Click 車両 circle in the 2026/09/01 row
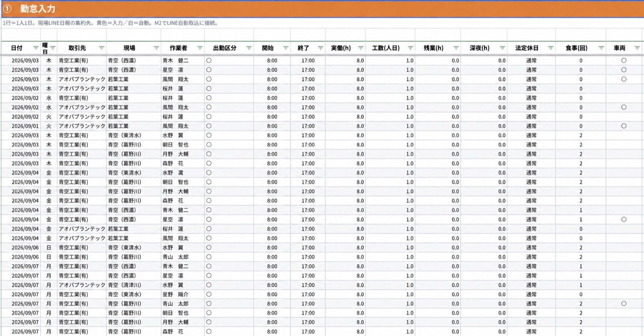The width and height of the screenshot is (644, 336). [623, 126]
